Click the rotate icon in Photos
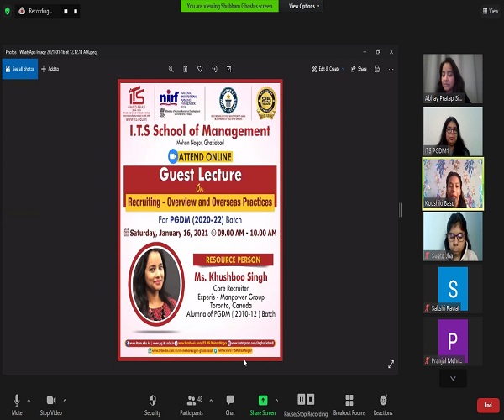 (215, 69)
